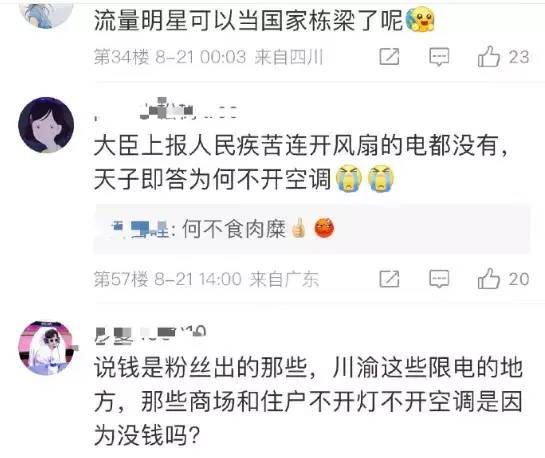Select the comment text '流量明星可以当国家栋梁了呢'
The height and width of the screenshot is (458, 545).
[248, 20]
